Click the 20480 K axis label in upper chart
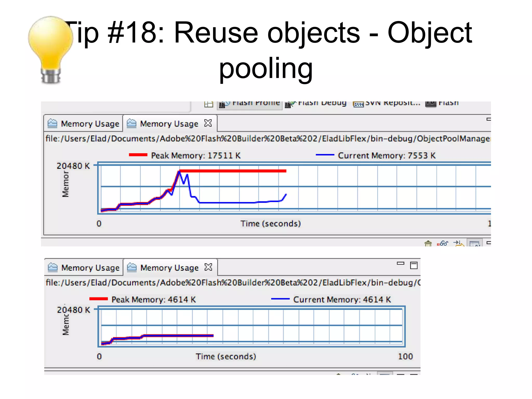The width and height of the screenshot is (532, 399). (73, 166)
